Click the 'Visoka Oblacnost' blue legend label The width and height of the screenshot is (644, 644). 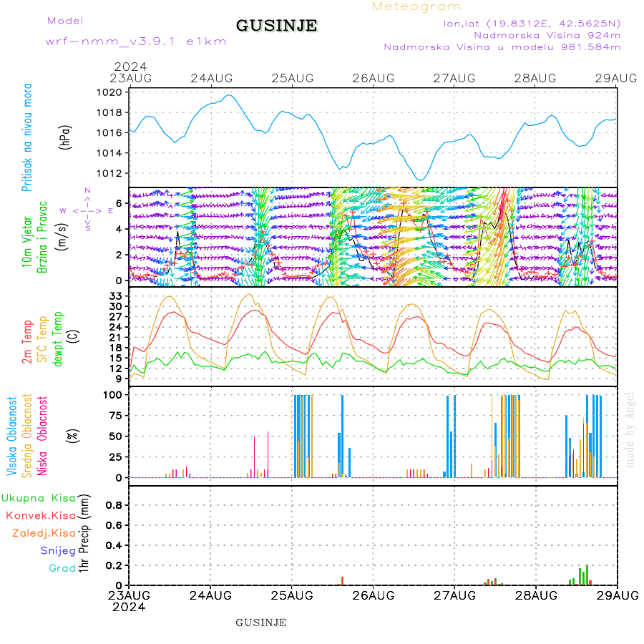[12, 436]
